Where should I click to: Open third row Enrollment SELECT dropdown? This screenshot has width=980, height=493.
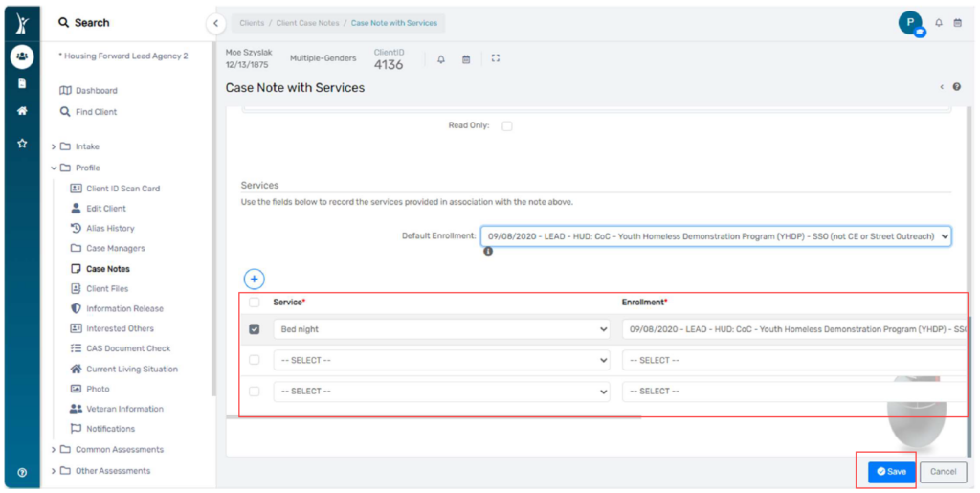(x=793, y=392)
